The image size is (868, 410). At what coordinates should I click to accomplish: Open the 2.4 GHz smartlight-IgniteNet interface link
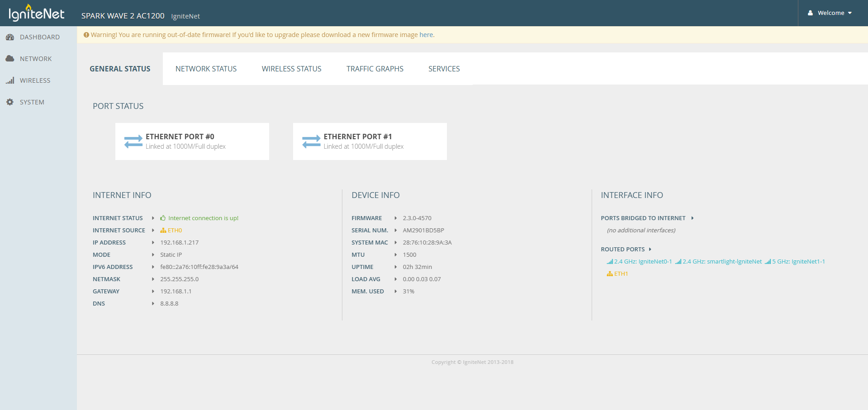pos(721,262)
